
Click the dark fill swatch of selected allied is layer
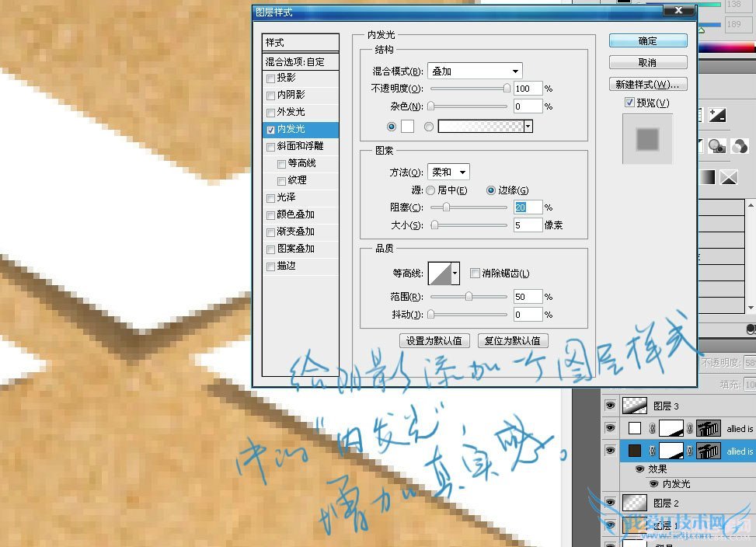click(x=635, y=451)
